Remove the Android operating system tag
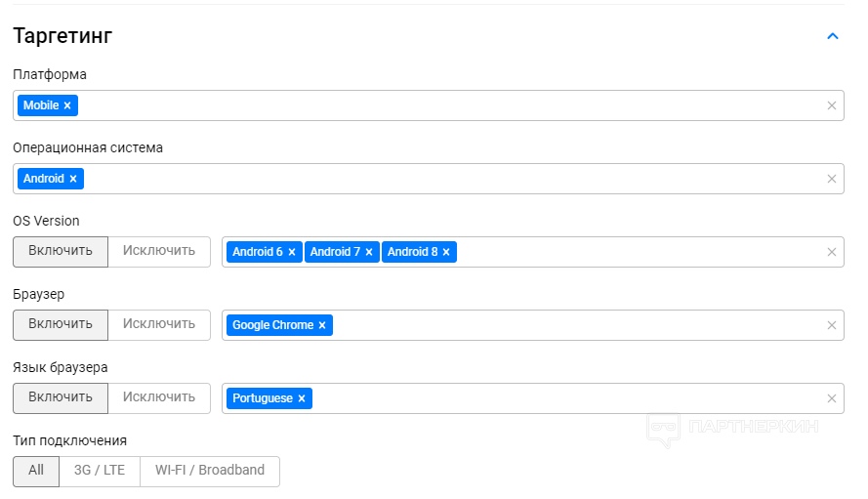 pos(73,179)
